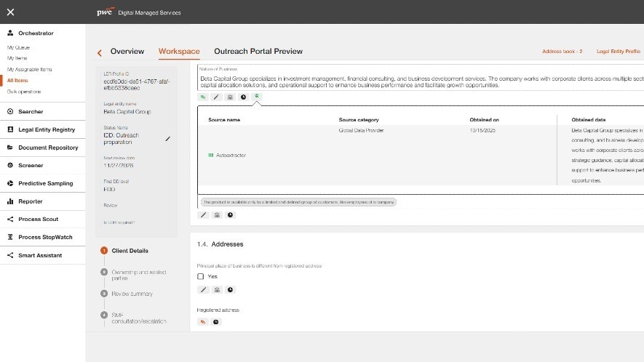Image resolution: width=644 pixels, height=362 pixels.
Task: Click the pencil edit icon below the Yes checkbox
Action: click(203, 290)
